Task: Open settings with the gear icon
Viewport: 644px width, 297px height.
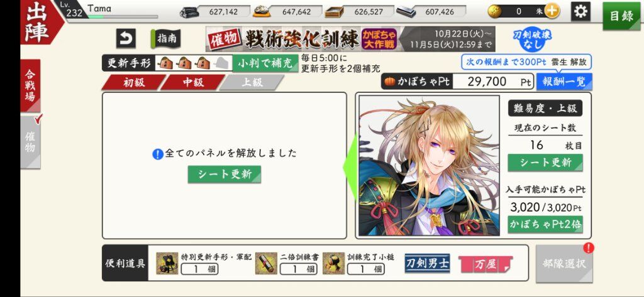Action: pyautogui.click(x=580, y=11)
